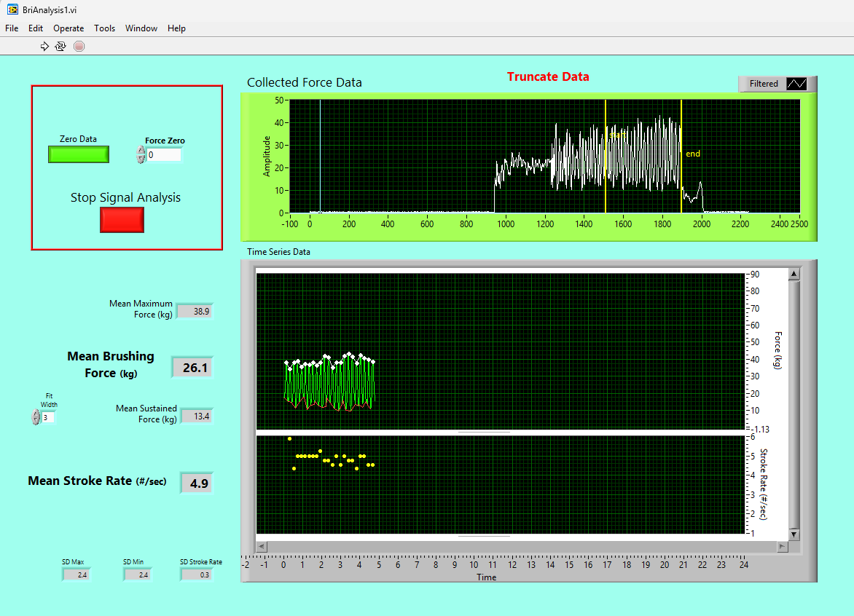The width and height of the screenshot is (854, 616).
Task: Click the horizontal scrollbar left arrow
Action: [x=262, y=546]
